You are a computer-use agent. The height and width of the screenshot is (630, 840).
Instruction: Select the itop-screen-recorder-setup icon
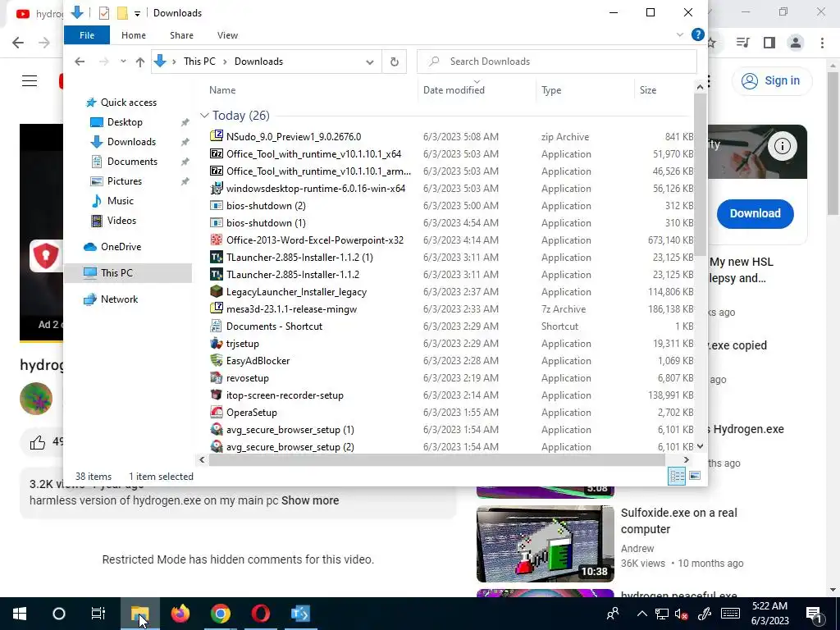[217, 395]
